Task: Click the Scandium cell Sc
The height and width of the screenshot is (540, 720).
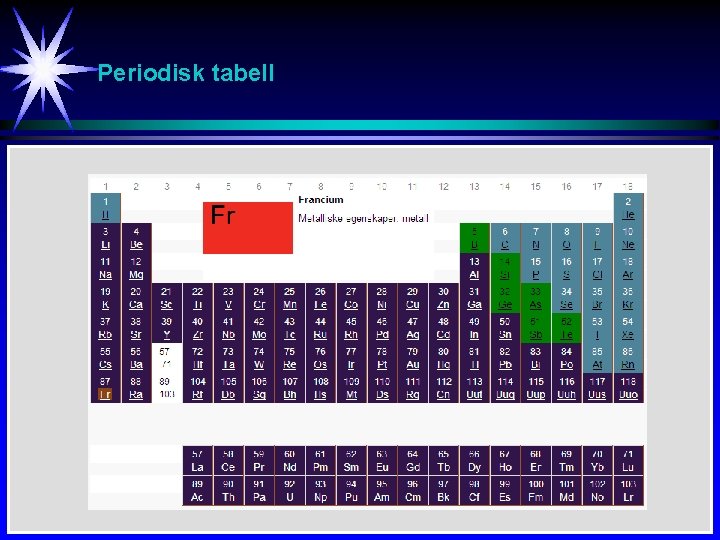Action: (x=167, y=298)
